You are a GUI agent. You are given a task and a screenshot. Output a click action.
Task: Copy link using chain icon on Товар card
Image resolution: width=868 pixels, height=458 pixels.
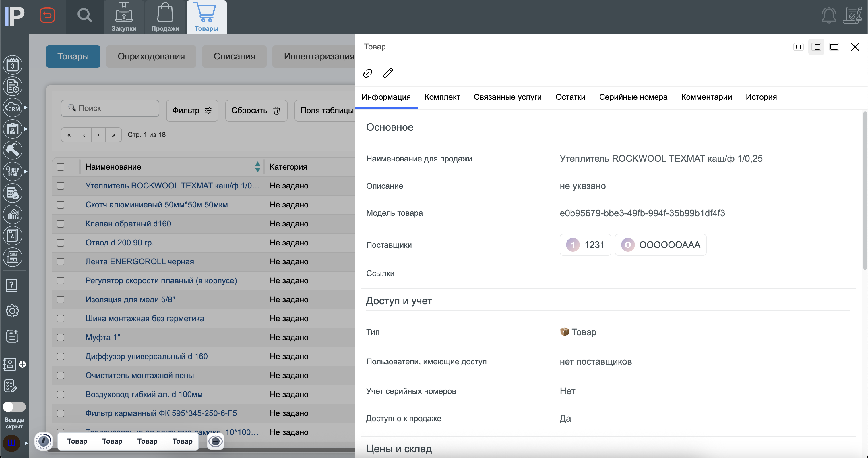coord(368,73)
